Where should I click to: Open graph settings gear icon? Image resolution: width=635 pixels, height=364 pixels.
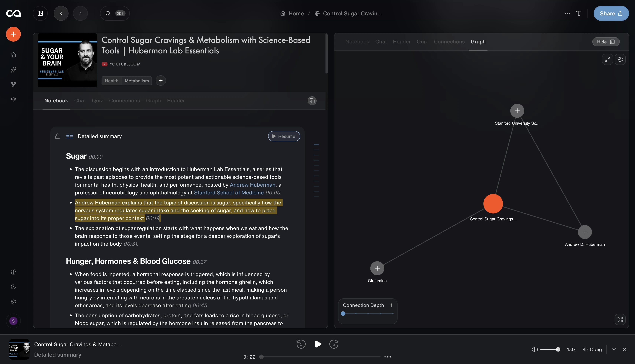[x=620, y=59]
